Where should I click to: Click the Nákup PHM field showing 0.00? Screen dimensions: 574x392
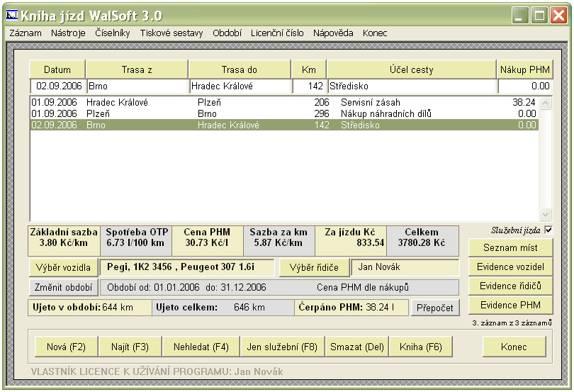coord(525,86)
